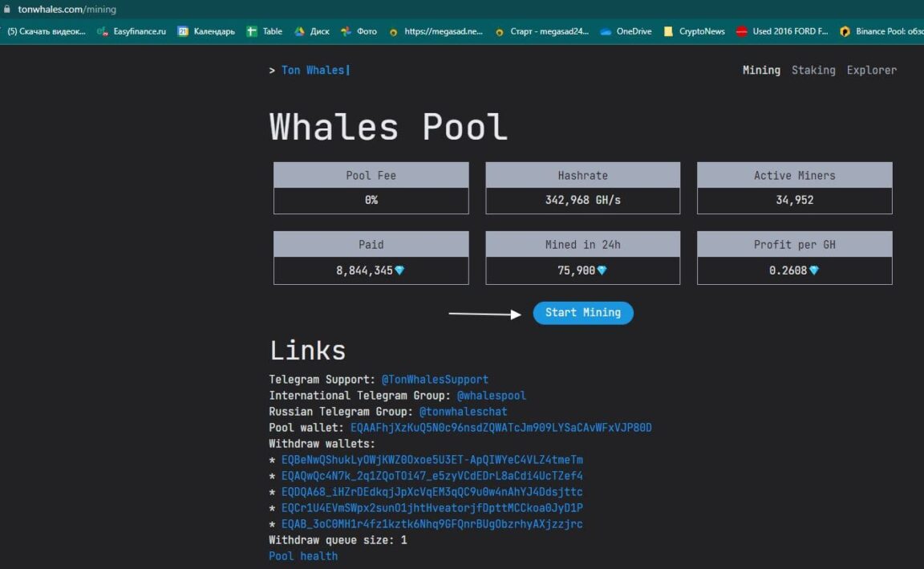Open the Used 2016 FORD bookmark
The height and width of the screenshot is (569, 924).
click(782, 31)
